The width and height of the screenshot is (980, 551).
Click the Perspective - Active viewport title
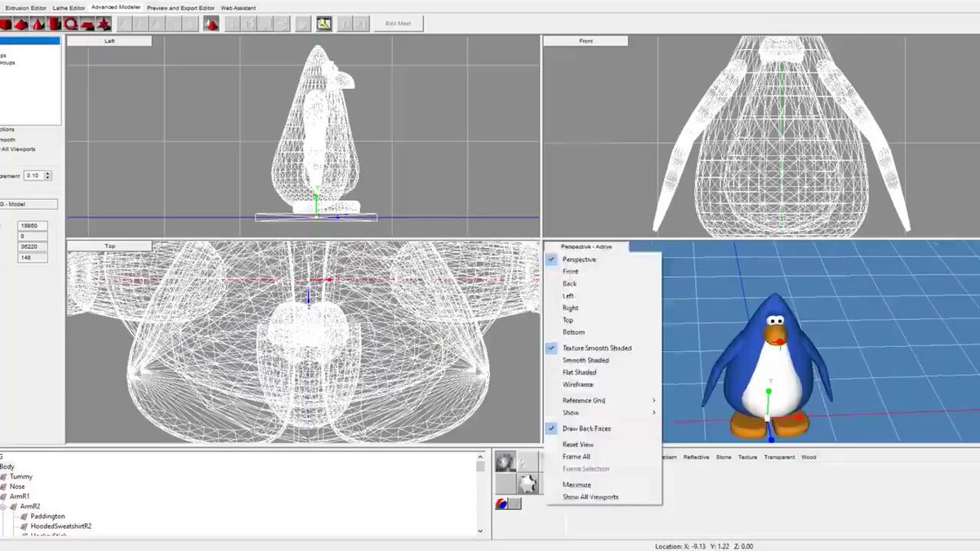pos(586,246)
